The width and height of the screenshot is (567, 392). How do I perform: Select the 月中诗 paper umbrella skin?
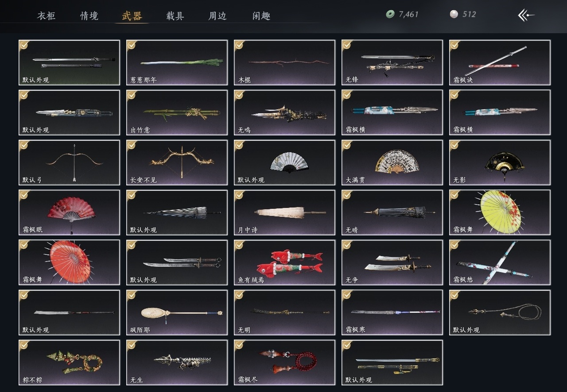tap(285, 212)
